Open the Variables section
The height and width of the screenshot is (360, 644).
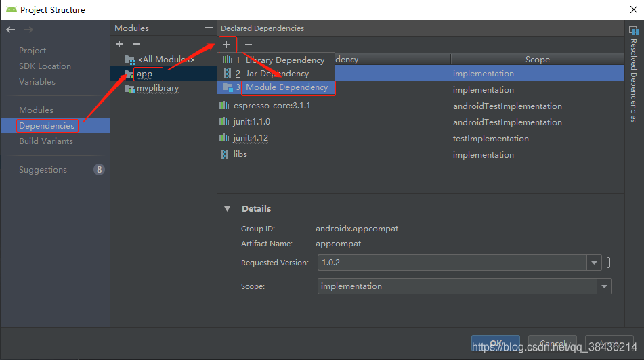(x=37, y=82)
